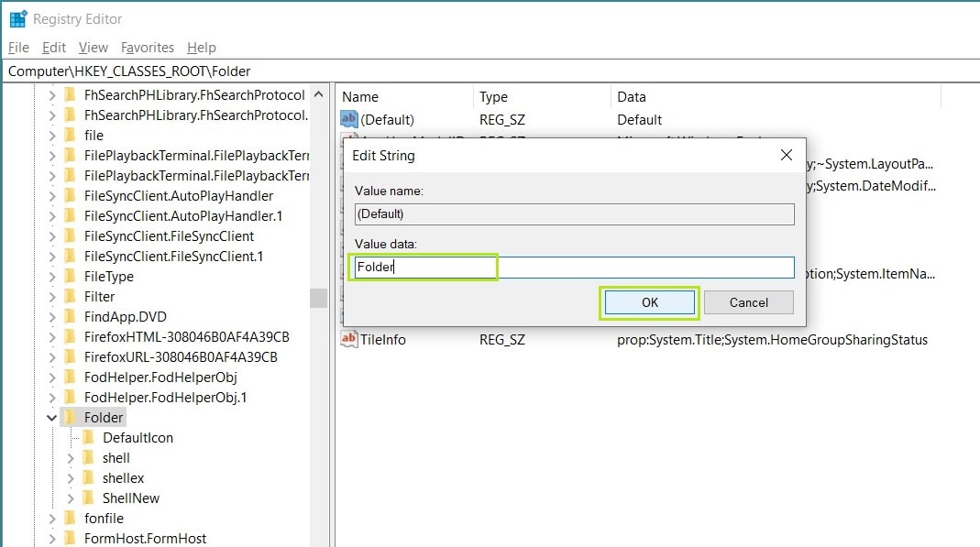The height and width of the screenshot is (547, 980).
Task: Click the Value name field
Action: coord(575,214)
